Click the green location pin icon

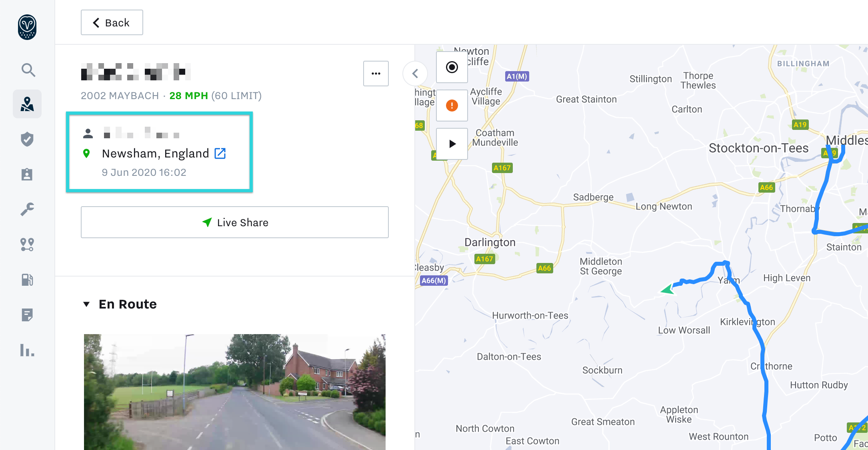86,153
